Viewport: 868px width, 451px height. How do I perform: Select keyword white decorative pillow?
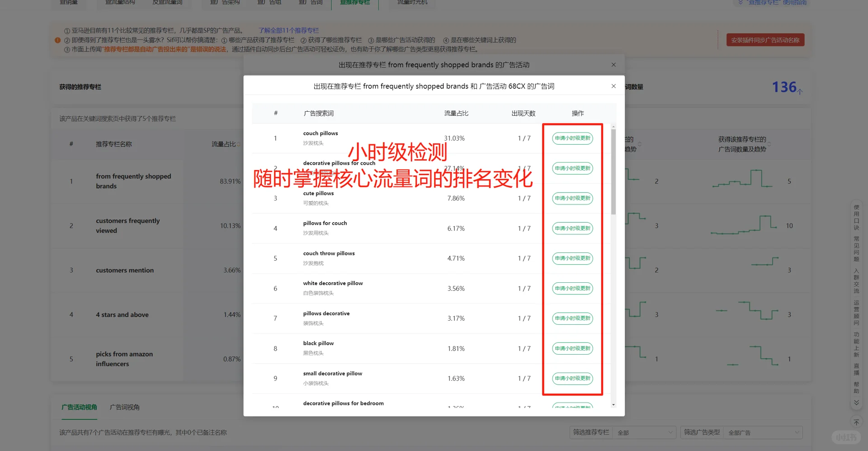click(x=333, y=283)
